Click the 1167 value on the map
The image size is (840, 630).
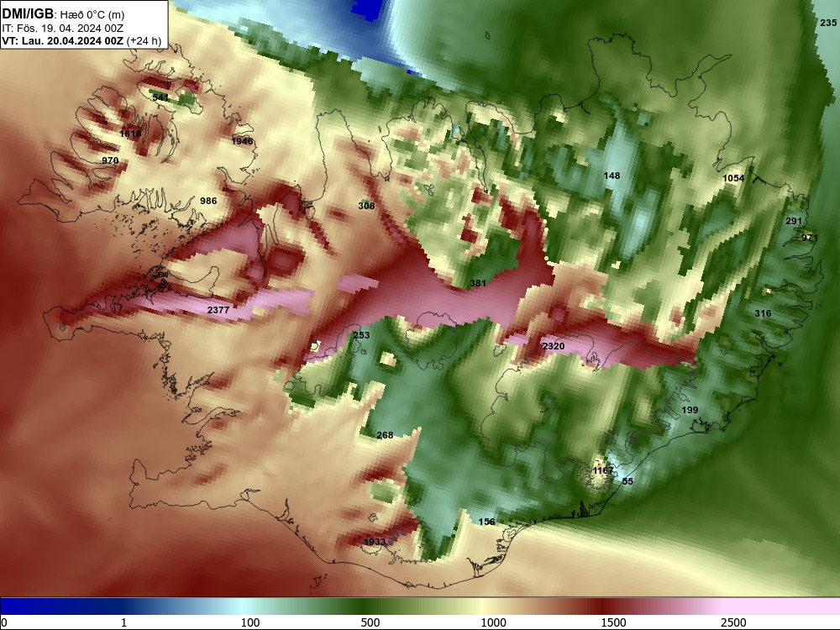(x=602, y=471)
